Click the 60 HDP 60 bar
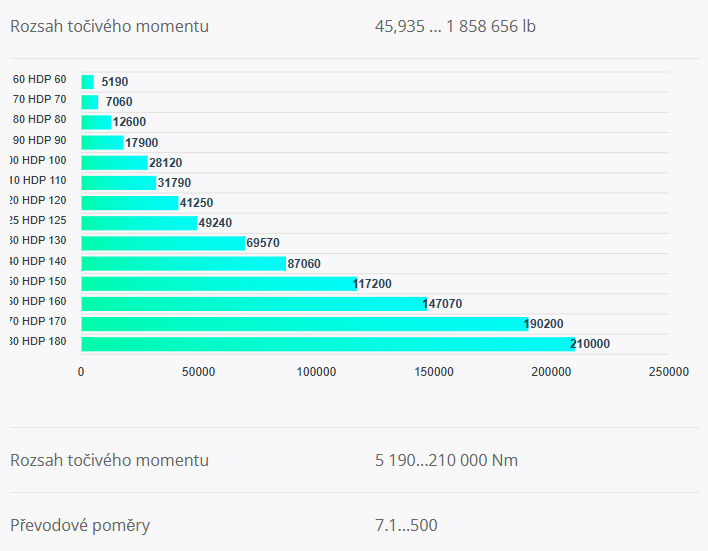The image size is (708, 551). pyautogui.click(x=88, y=82)
